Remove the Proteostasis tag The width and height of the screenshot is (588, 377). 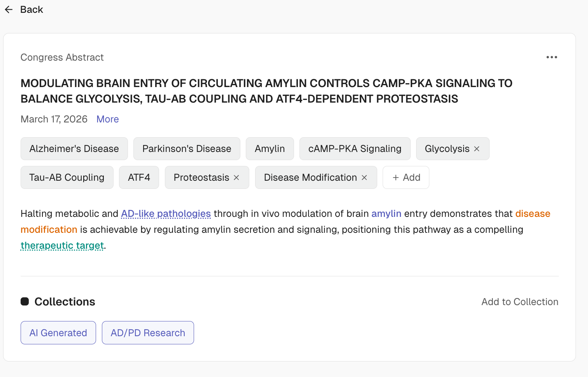click(x=236, y=178)
